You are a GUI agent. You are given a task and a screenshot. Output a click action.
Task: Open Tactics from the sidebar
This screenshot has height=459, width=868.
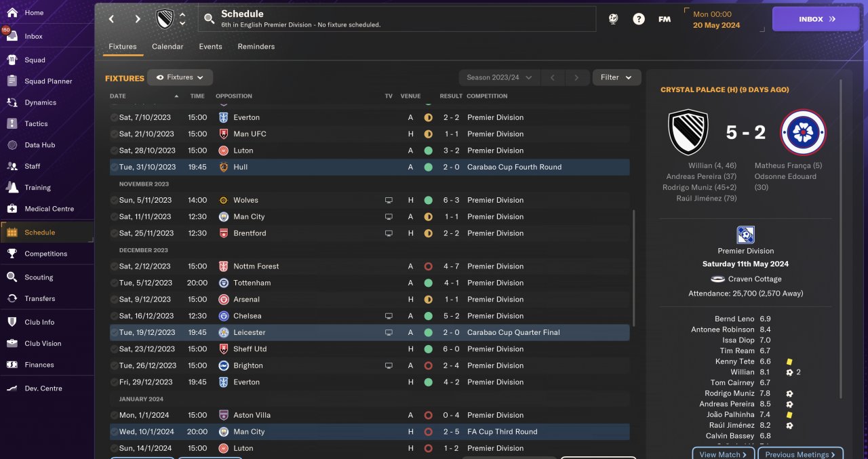[36, 123]
